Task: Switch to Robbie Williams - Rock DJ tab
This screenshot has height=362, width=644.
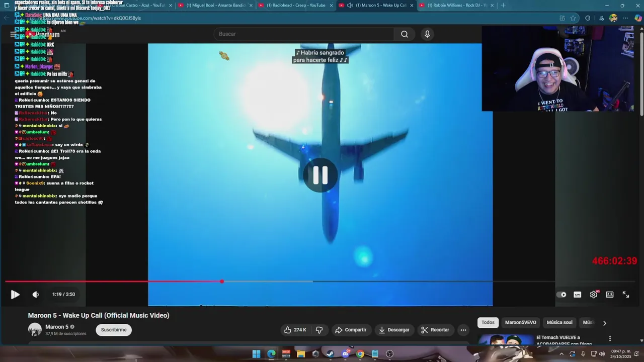Action: coord(457,5)
